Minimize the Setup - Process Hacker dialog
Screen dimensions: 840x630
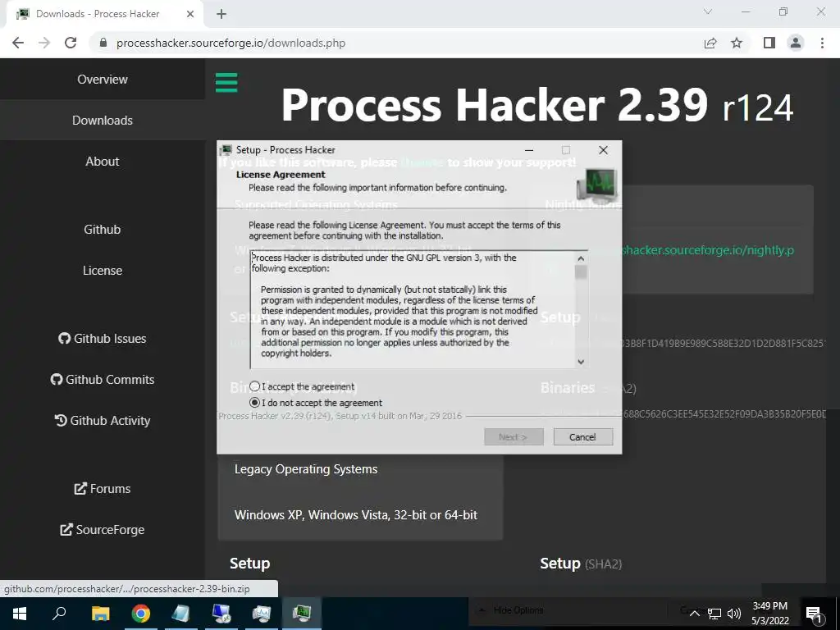pyautogui.click(x=529, y=150)
